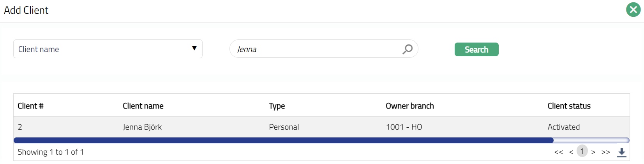The image size is (644, 164).
Task: Sort by the Client name column header
Action: 143,106
